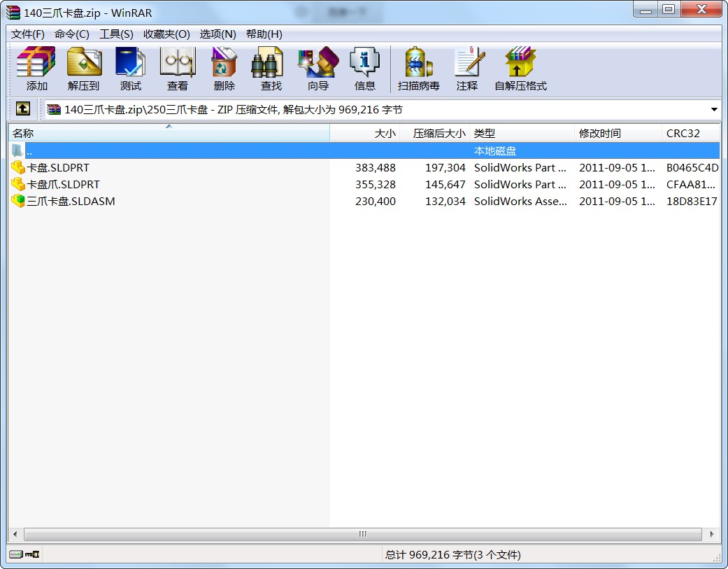The image size is (728, 569).
Task: Click the 删除 (Delete) icon
Action: (224, 69)
